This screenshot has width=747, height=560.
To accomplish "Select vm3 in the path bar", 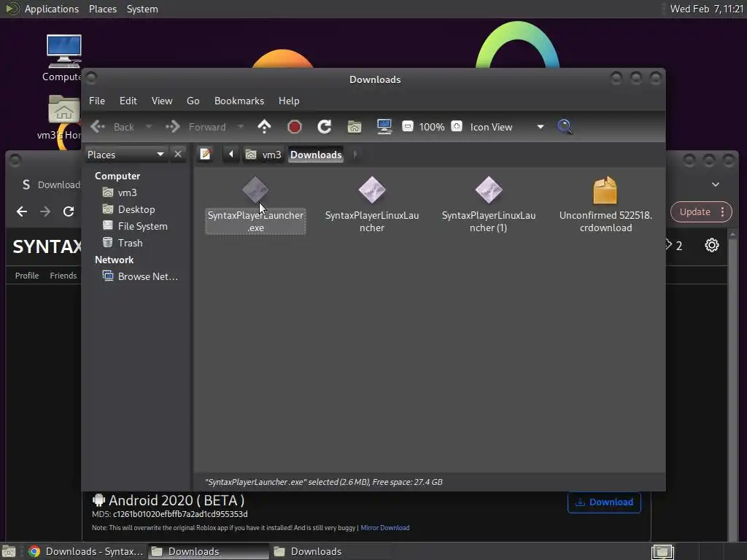I will (263, 155).
